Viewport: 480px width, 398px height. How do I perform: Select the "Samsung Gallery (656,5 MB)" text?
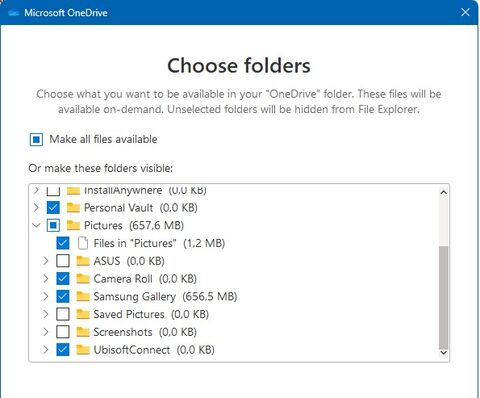[165, 296]
